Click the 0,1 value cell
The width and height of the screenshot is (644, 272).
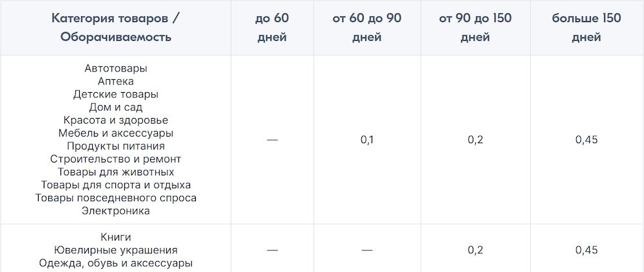click(367, 140)
